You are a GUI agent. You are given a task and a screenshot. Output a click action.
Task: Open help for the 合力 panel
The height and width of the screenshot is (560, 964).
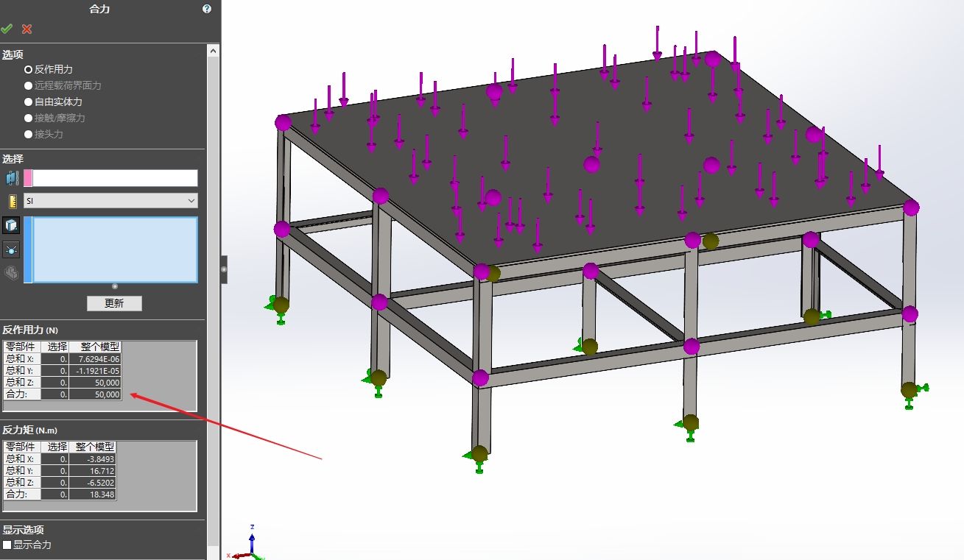[x=206, y=9]
